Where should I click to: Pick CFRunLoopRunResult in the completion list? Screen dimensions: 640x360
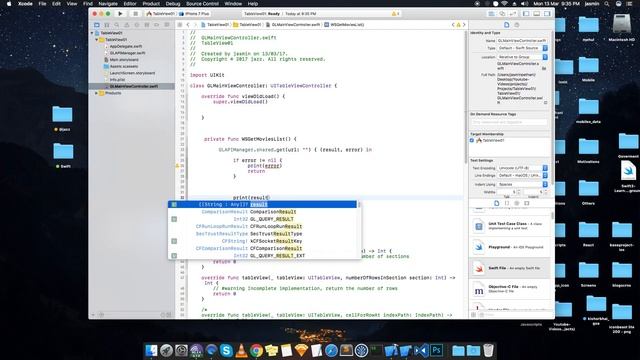pyautogui.click(x=262, y=227)
